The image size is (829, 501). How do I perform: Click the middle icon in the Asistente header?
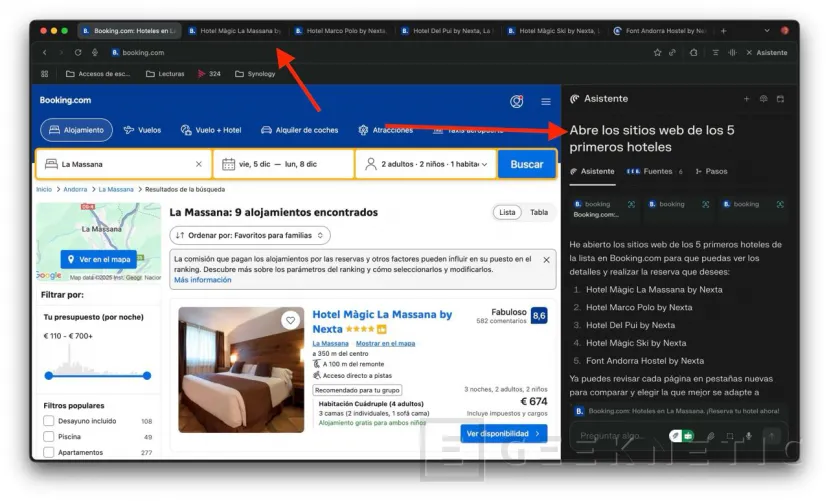(763, 99)
